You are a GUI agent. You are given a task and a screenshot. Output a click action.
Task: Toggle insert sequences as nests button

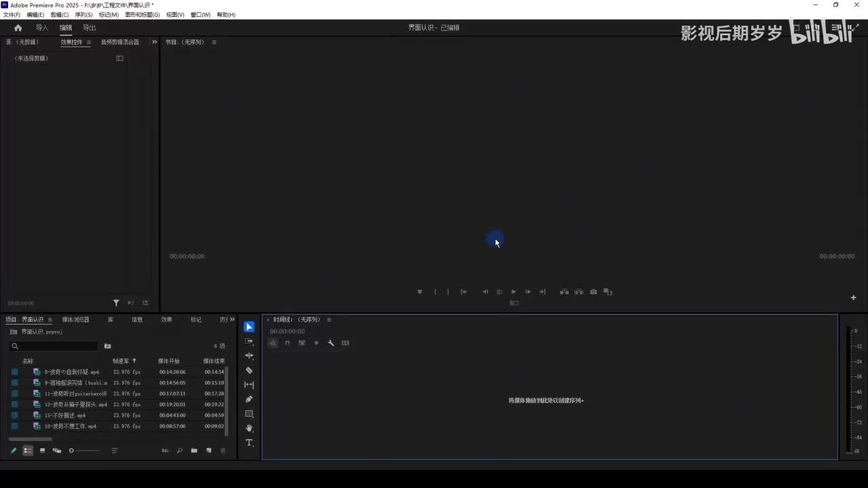(x=273, y=343)
